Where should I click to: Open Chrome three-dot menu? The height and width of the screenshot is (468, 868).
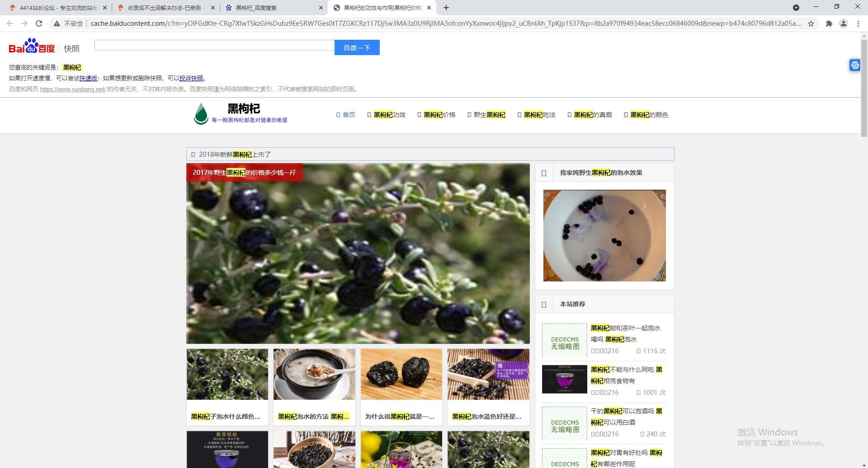point(858,23)
